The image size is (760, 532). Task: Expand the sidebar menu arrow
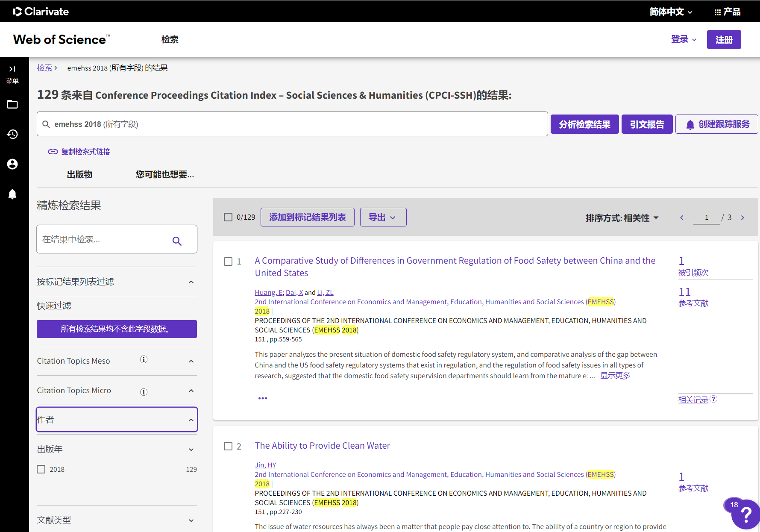click(12, 69)
